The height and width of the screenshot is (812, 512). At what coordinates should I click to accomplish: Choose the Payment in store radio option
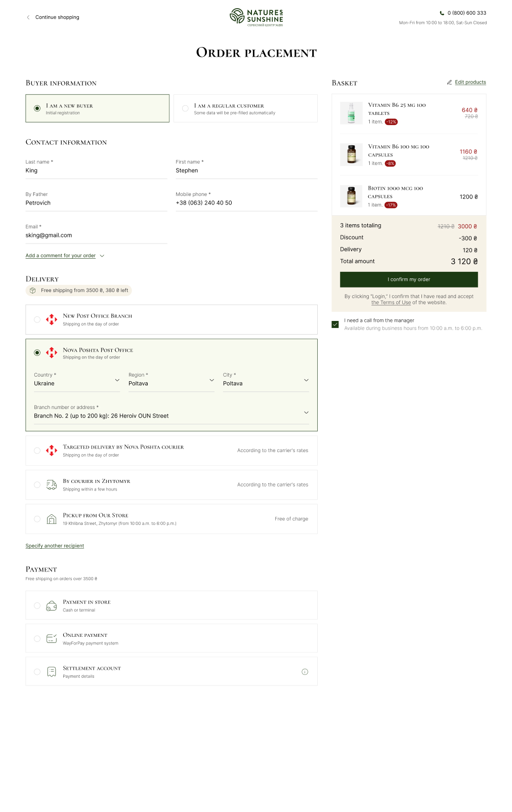[x=37, y=605]
